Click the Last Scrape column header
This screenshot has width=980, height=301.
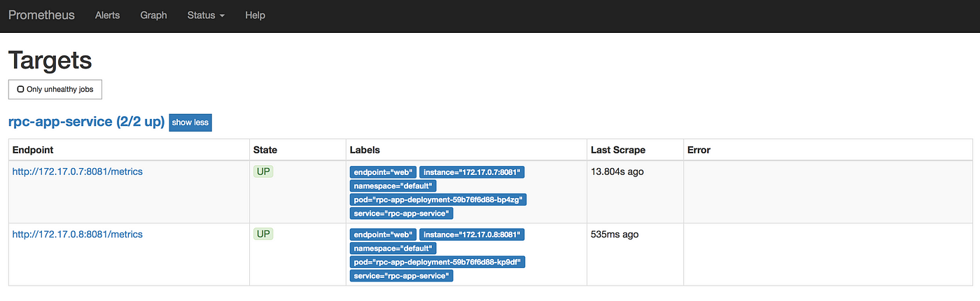coord(618,150)
